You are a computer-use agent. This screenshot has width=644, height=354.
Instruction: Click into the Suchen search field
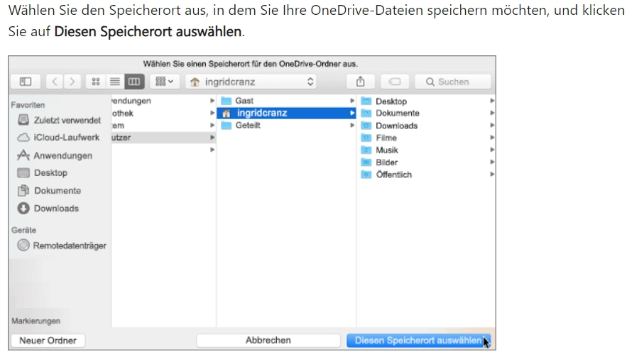click(x=452, y=82)
